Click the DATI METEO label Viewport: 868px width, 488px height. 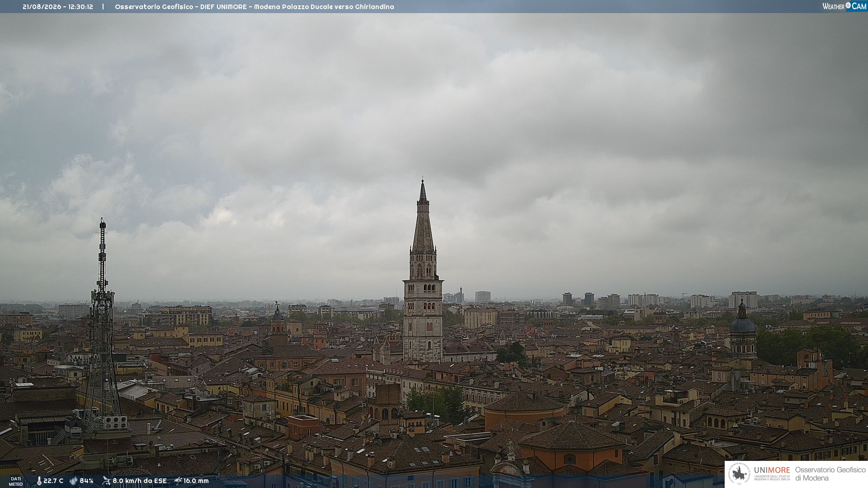[x=16, y=481]
